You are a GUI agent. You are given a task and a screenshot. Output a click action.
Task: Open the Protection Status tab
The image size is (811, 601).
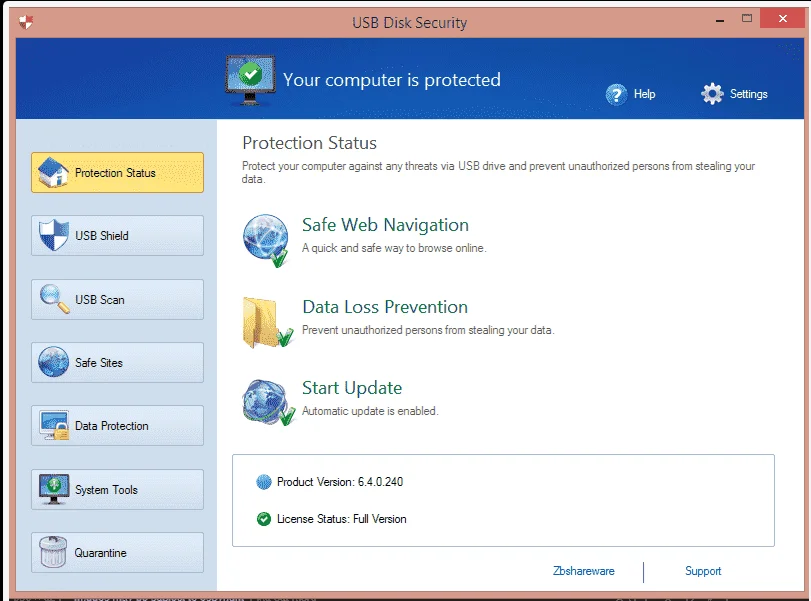coord(117,173)
